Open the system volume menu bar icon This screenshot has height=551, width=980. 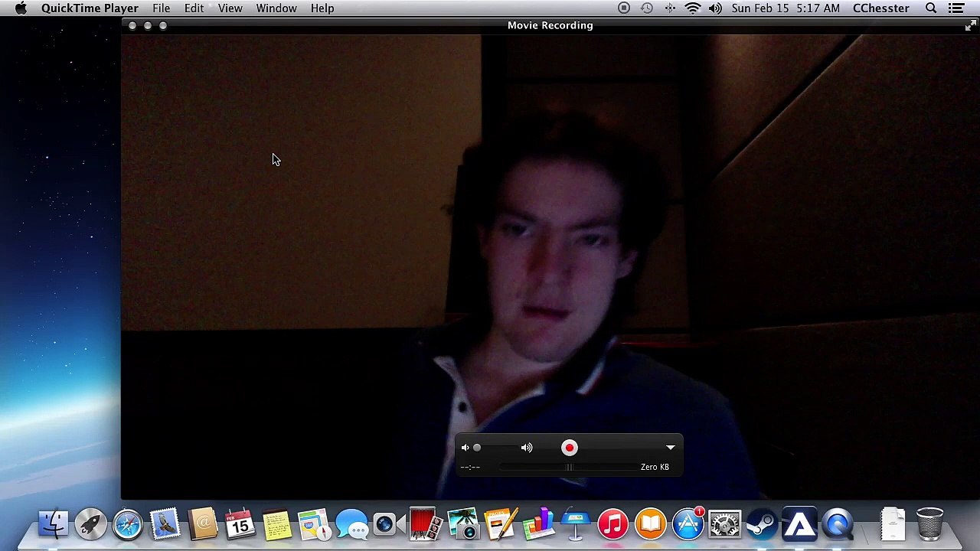coord(715,8)
